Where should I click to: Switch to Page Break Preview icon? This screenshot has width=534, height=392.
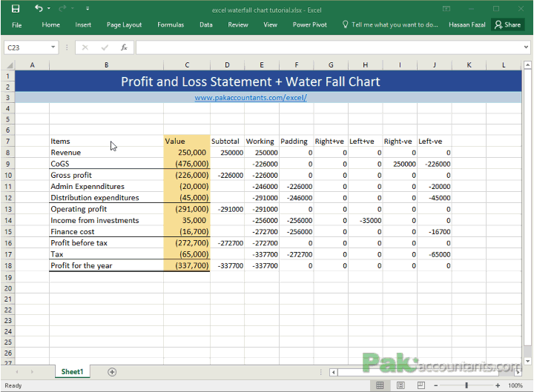click(x=421, y=385)
